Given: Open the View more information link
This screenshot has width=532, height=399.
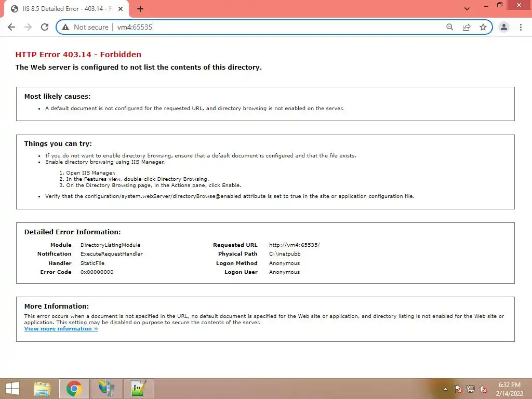Looking at the screenshot, I should pyautogui.click(x=61, y=328).
